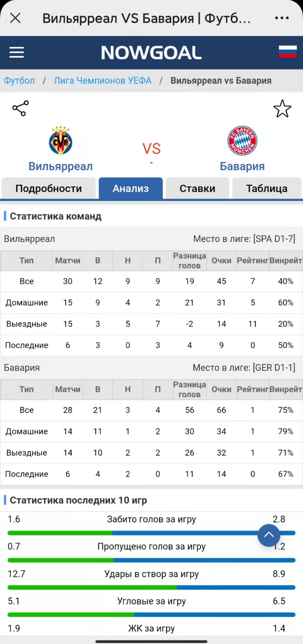Open the Таблица tab
303x644 pixels.
[x=267, y=188]
